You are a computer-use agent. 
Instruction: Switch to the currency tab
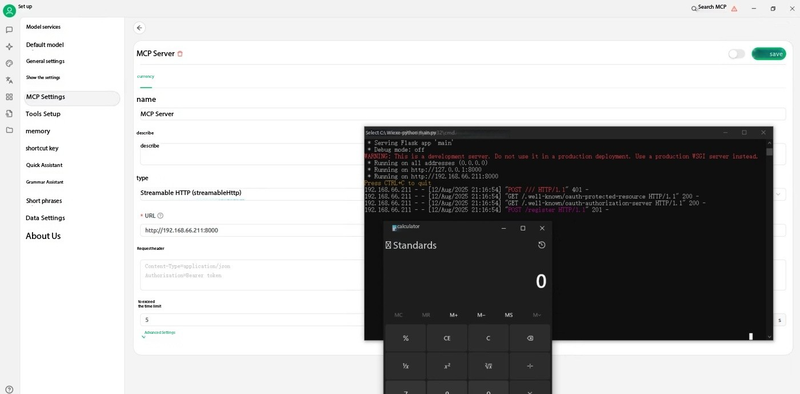145,77
